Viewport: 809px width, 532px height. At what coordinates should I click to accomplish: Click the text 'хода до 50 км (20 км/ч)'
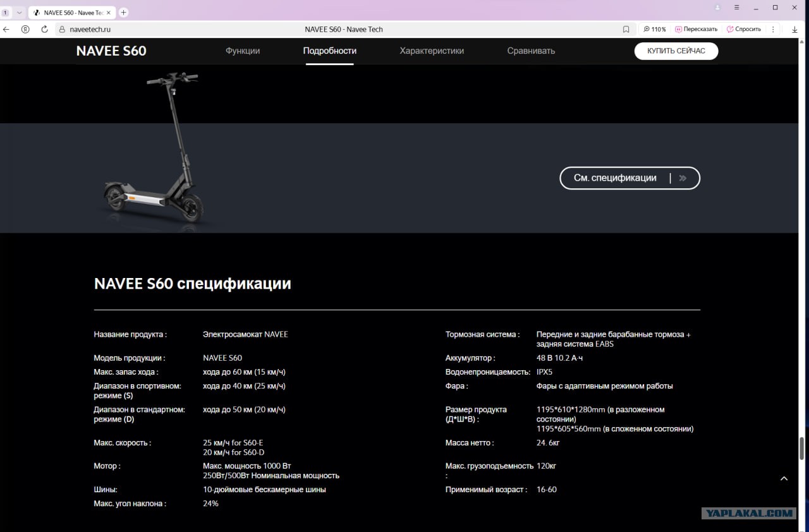pyautogui.click(x=244, y=409)
